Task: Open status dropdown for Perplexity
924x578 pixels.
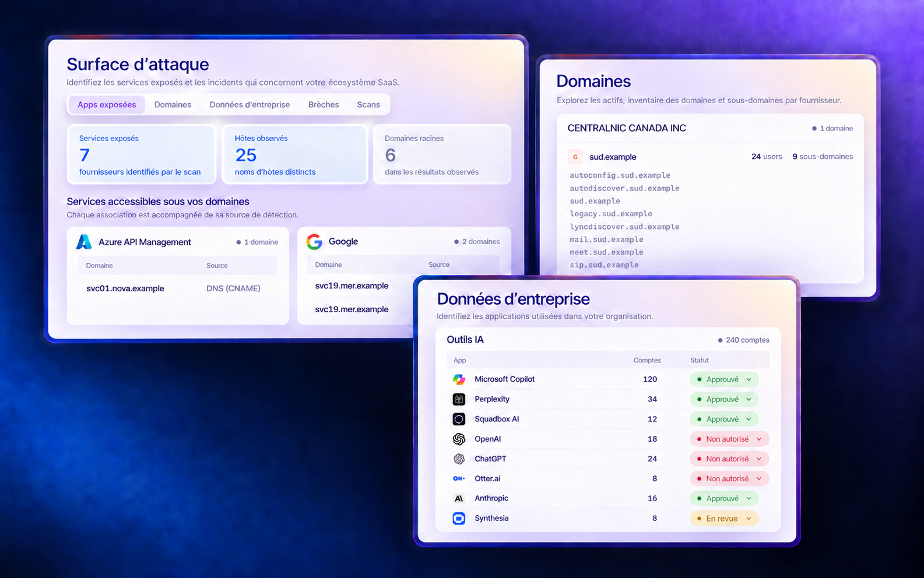Action: (724, 399)
